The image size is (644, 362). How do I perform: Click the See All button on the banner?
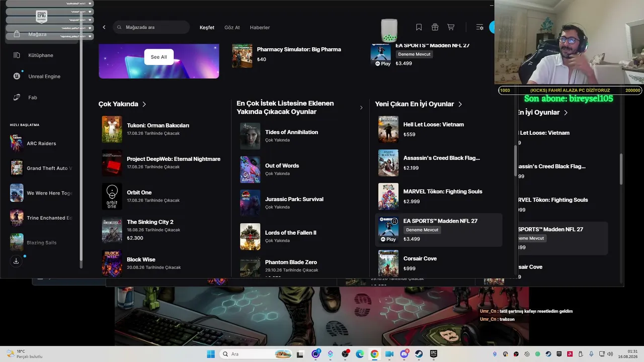(x=159, y=57)
